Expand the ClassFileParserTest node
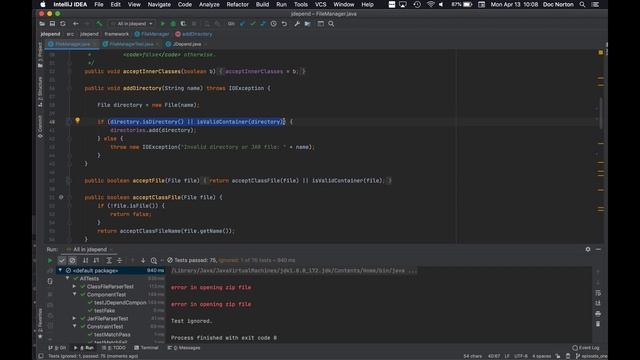The height and width of the screenshot is (360, 640). pyautogui.click(x=74, y=287)
